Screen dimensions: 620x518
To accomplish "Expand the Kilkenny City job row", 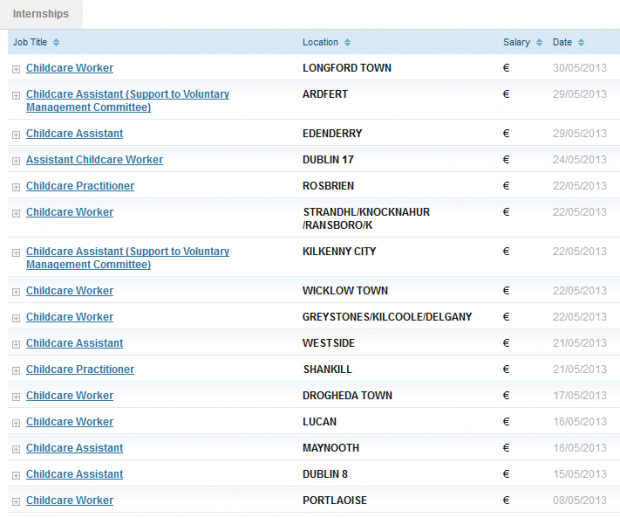I will (x=16, y=253).
